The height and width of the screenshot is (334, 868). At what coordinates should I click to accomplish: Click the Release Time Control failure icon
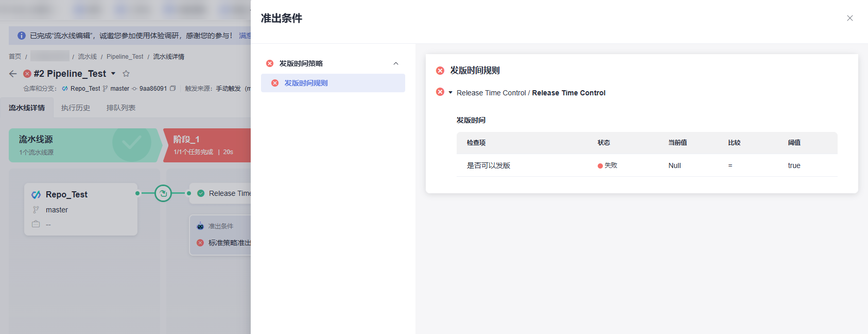click(440, 92)
